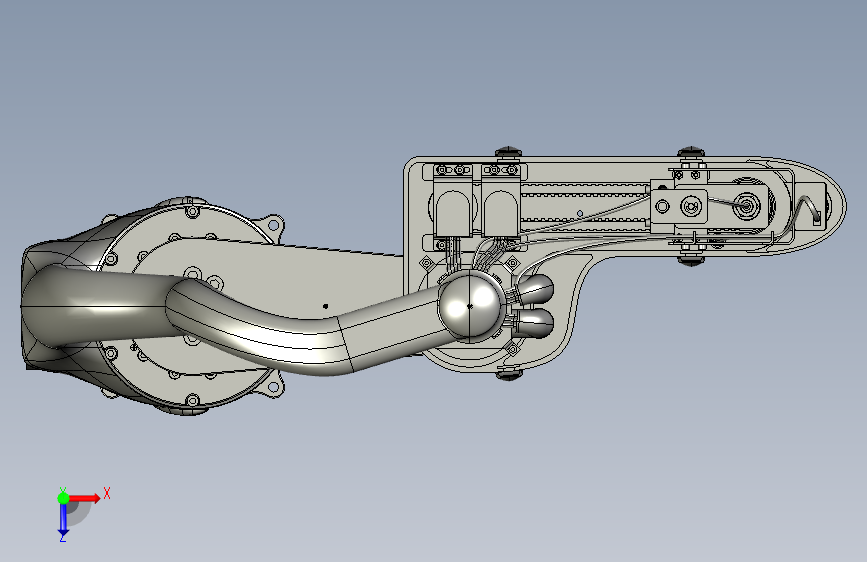Viewport: 867px width, 562px height.
Task: Pick the right U-shaped solenoid component
Action: (501, 213)
